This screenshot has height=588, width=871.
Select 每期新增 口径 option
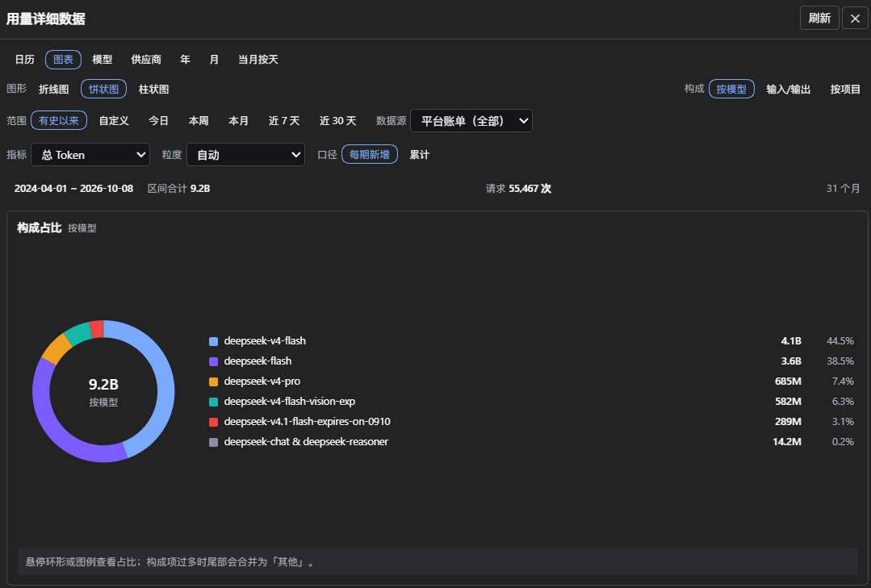point(370,154)
